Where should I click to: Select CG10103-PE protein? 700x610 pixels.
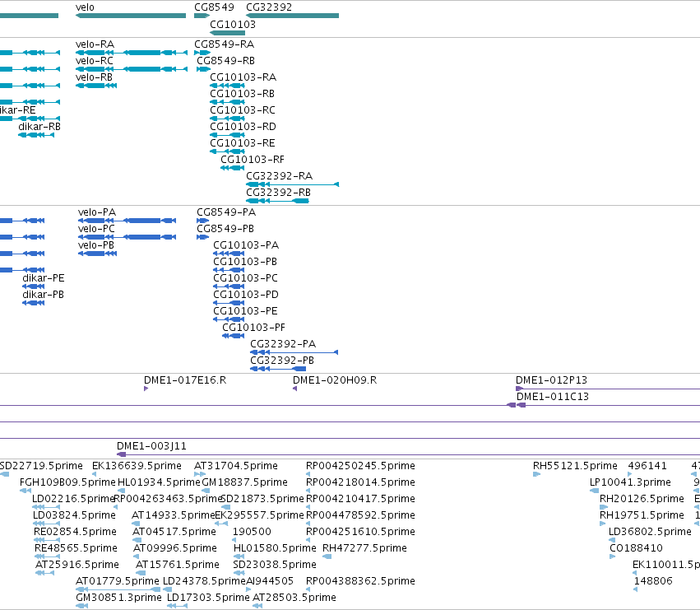229,320
